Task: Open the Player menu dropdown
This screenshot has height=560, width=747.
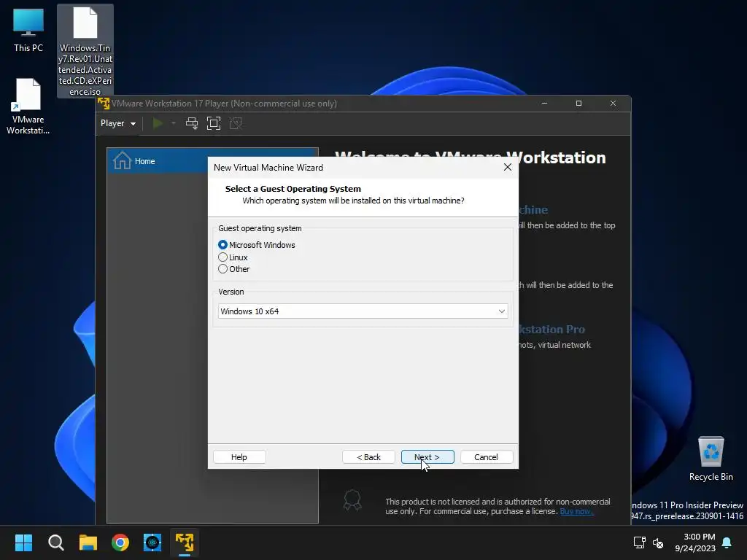Action: coord(117,123)
